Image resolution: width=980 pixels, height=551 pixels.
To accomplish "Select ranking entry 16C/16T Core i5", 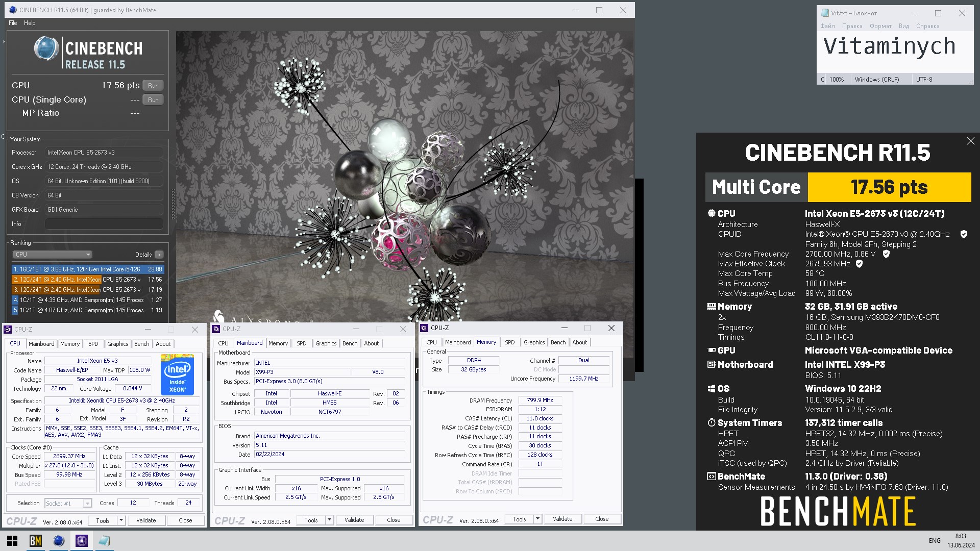I will (x=88, y=269).
